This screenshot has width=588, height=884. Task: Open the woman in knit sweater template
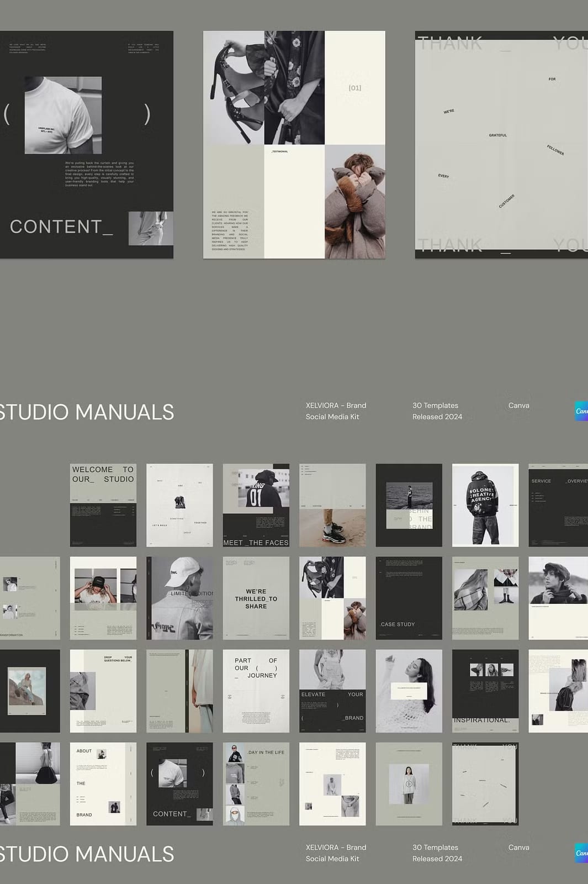[x=409, y=691]
